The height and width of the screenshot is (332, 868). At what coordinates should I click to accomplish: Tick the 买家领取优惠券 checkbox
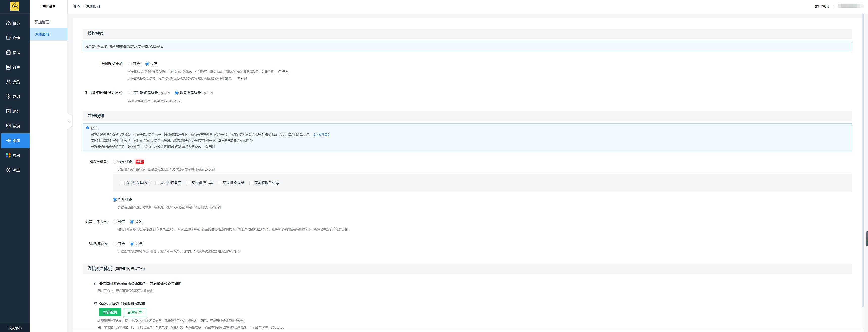point(251,183)
